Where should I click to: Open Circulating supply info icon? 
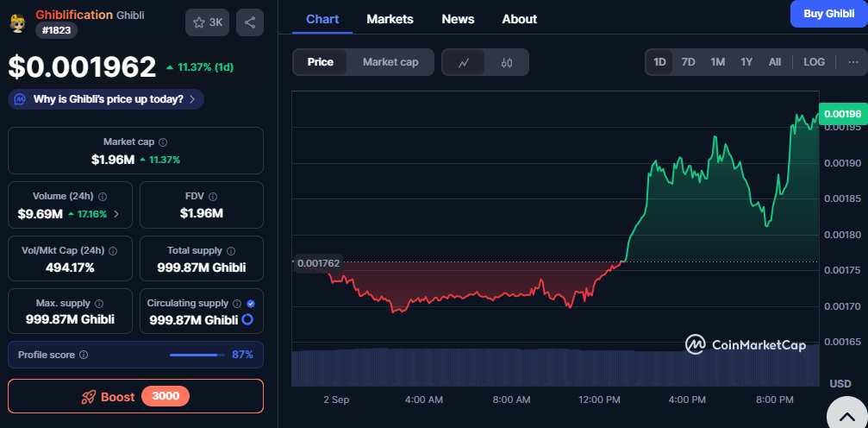click(237, 303)
